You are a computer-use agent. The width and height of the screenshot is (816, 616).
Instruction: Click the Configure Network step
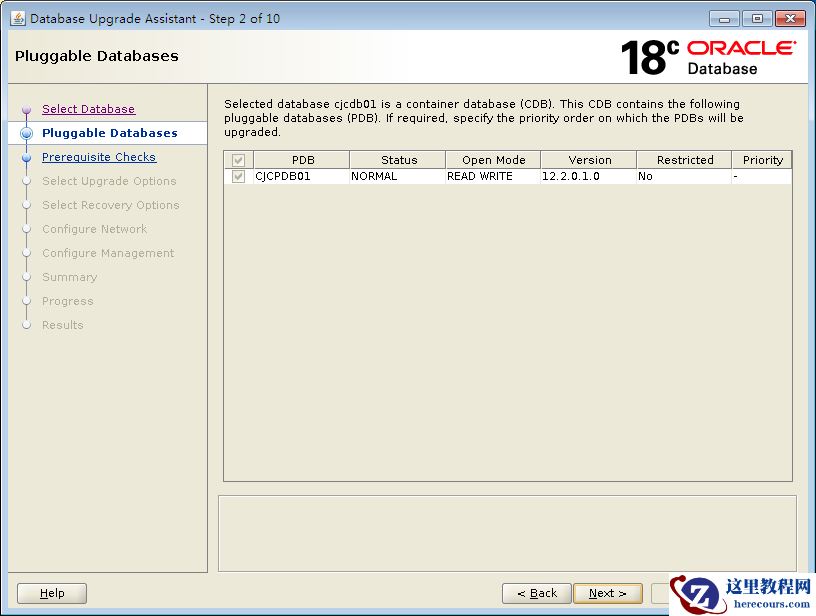coord(95,229)
